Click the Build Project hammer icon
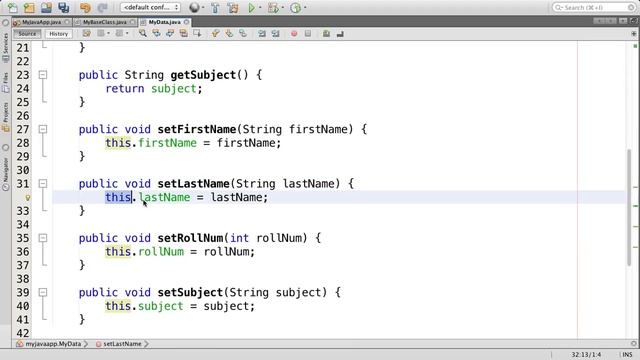The image size is (640, 360). pyautogui.click(x=215, y=7)
